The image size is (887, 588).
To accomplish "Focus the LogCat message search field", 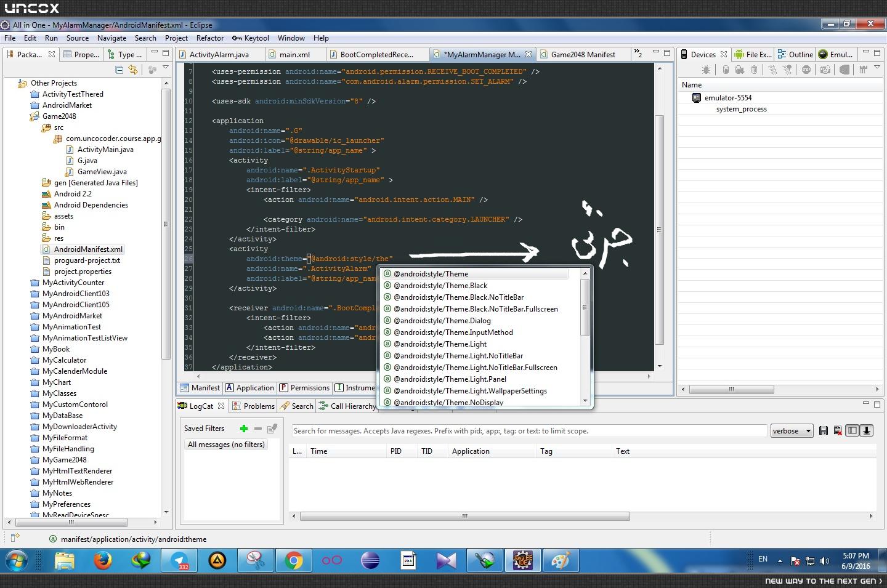I will tap(529, 431).
